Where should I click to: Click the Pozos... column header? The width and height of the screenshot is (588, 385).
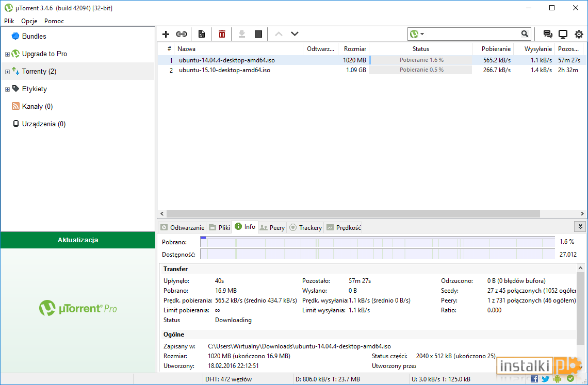point(568,49)
